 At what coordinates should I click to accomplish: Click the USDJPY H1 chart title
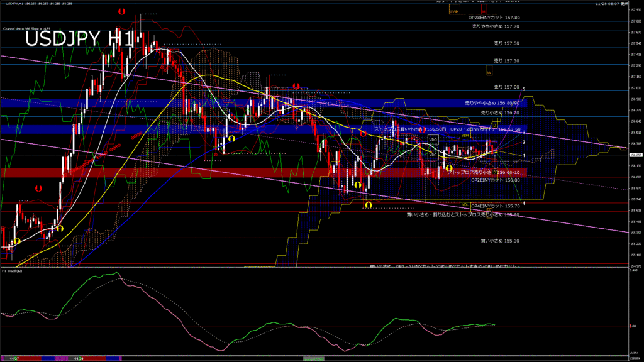click(x=79, y=39)
